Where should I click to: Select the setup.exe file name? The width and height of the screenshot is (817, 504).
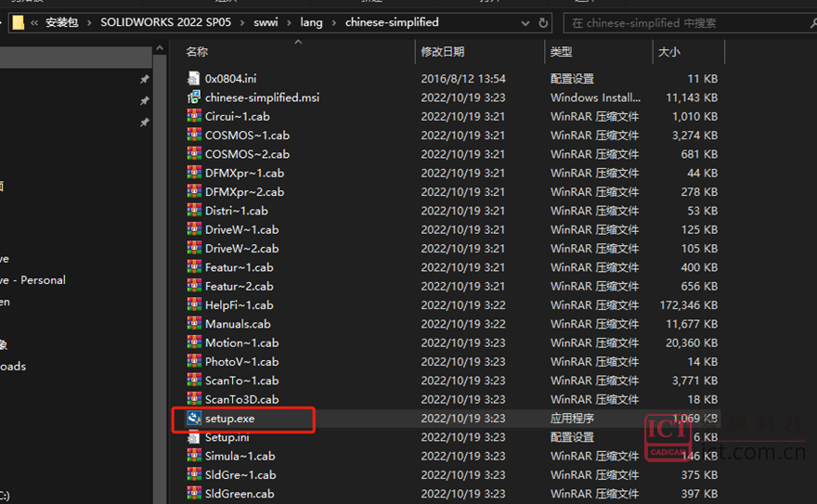click(x=230, y=418)
